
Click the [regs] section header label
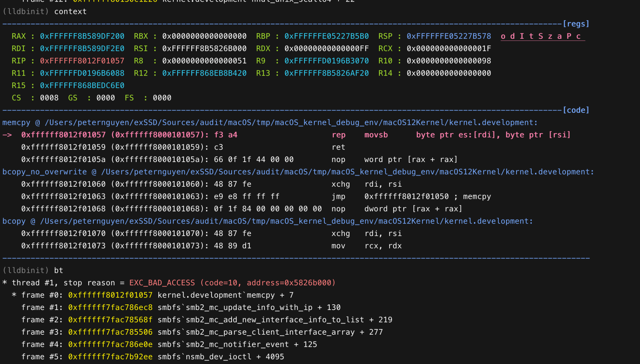point(576,24)
